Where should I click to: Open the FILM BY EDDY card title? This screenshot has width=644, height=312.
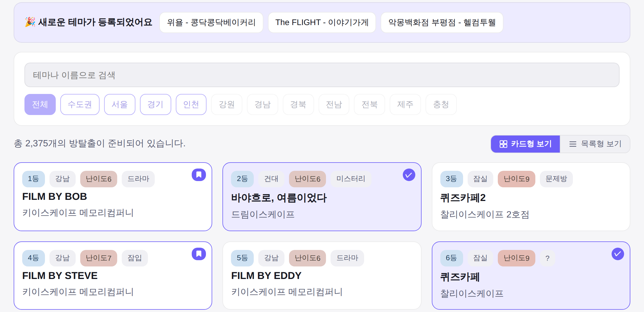(266, 276)
